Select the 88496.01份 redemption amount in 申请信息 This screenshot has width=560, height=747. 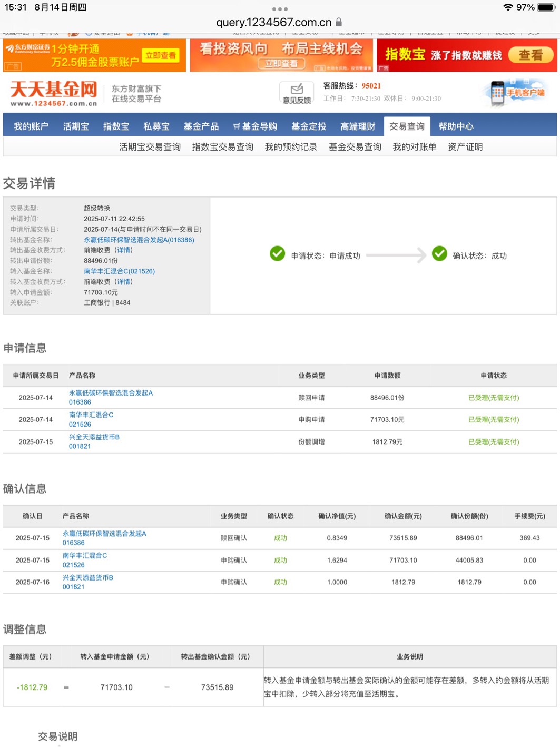387,398
